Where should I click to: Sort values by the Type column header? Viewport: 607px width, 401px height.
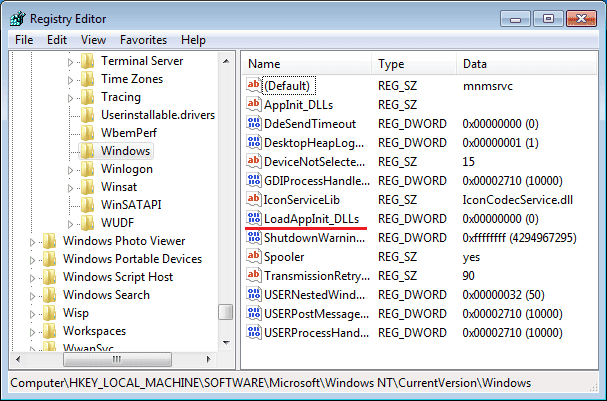pos(414,64)
